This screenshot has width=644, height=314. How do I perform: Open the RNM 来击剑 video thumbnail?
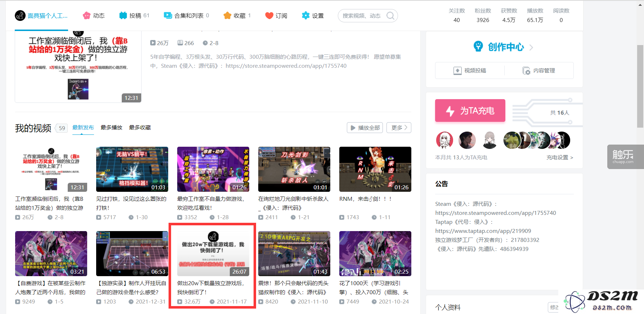(x=375, y=169)
